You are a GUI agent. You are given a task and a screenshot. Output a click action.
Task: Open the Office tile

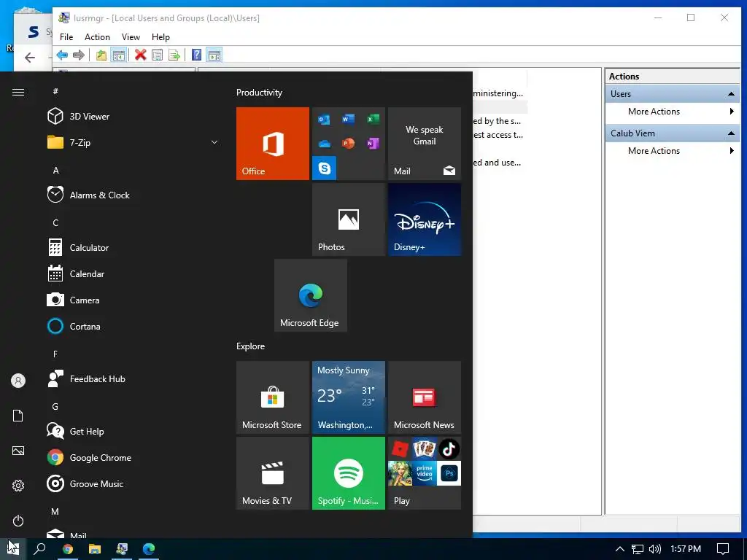click(273, 144)
